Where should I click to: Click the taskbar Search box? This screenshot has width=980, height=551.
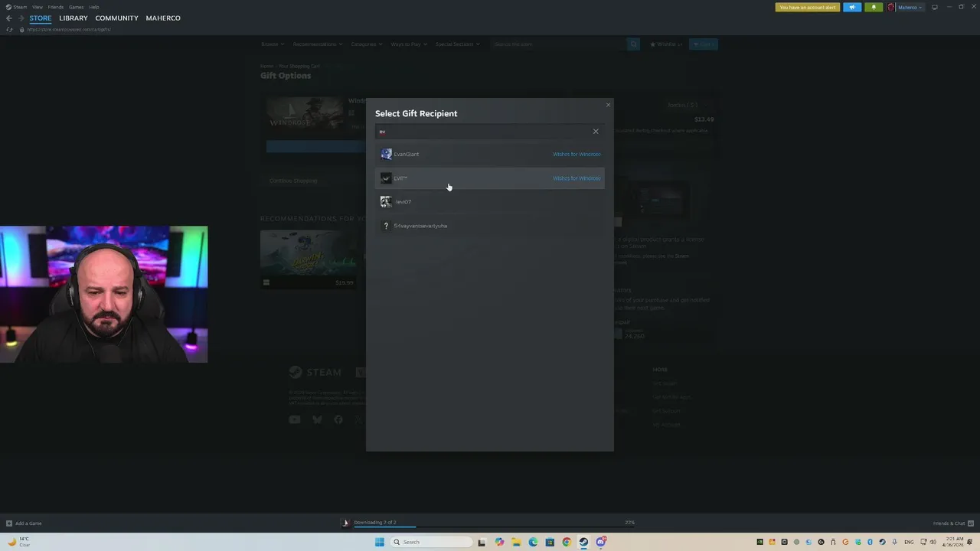tap(432, 542)
